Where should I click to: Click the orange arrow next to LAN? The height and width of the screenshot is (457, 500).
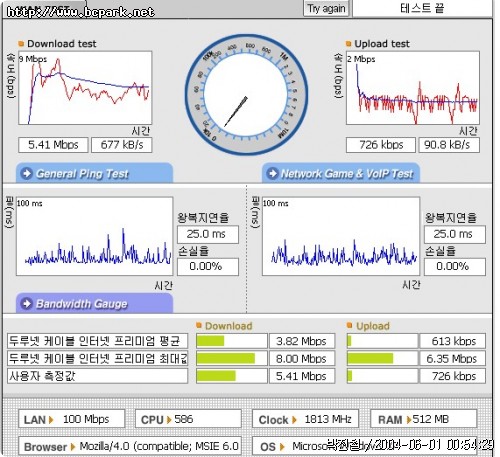(x=51, y=420)
